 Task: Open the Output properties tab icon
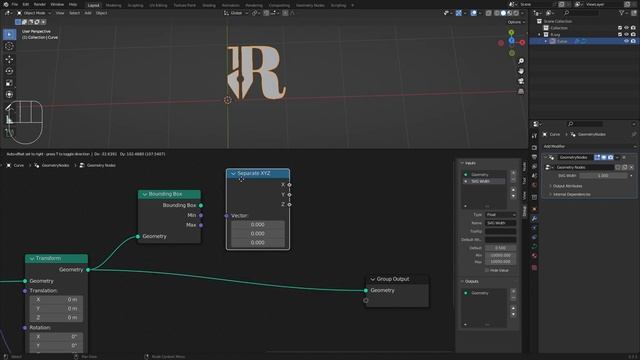[x=534, y=157]
